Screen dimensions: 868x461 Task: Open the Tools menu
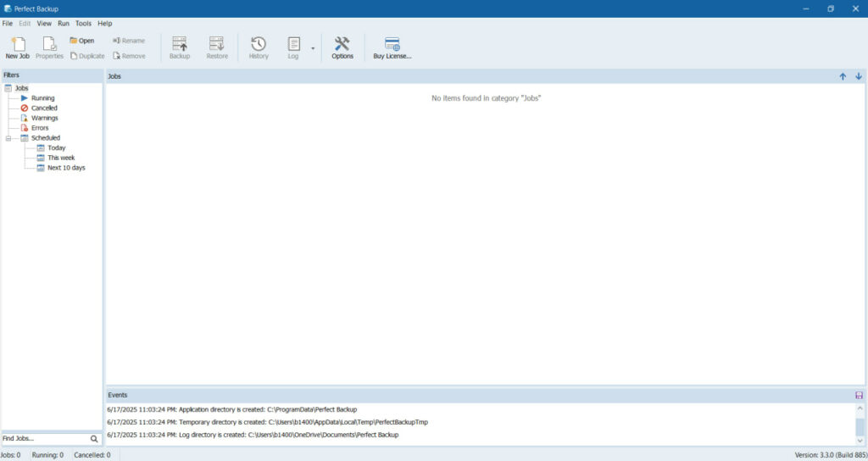(84, 23)
